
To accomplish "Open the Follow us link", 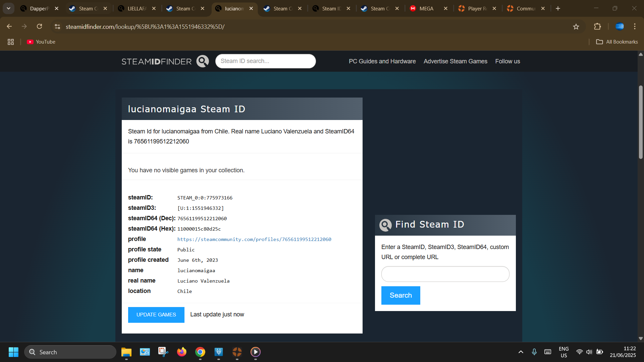I will (507, 61).
